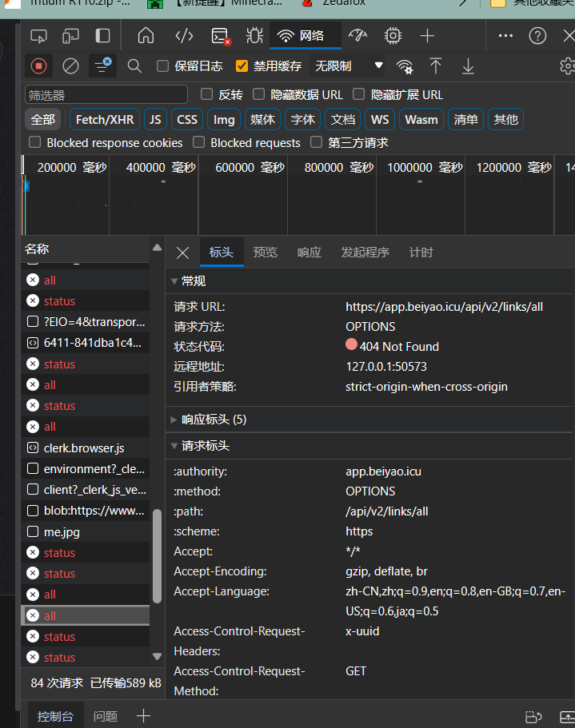The height and width of the screenshot is (728, 575).
Task: Close the request details pane
Action: pyautogui.click(x=182, y=253)
